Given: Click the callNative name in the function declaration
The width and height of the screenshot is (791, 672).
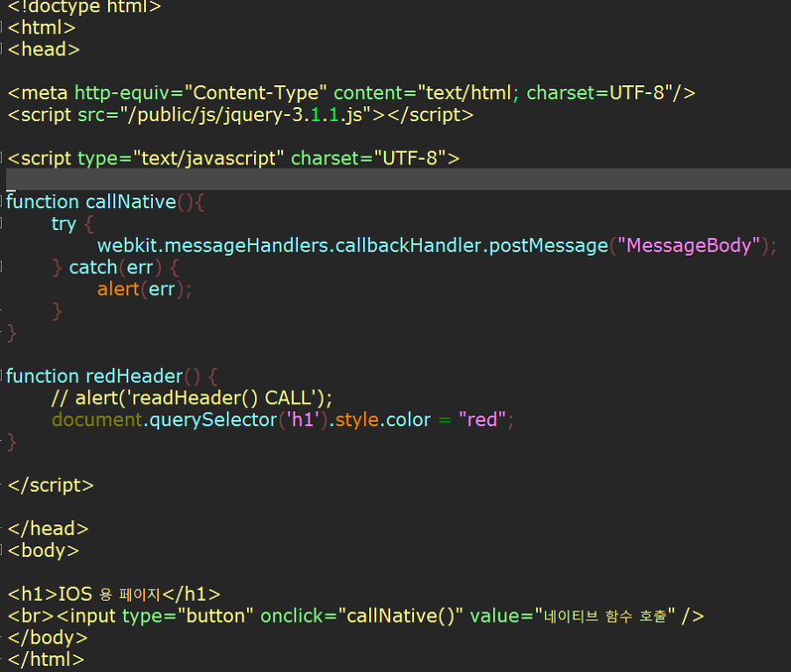Looking at the screenshot, I should [131, 202].
